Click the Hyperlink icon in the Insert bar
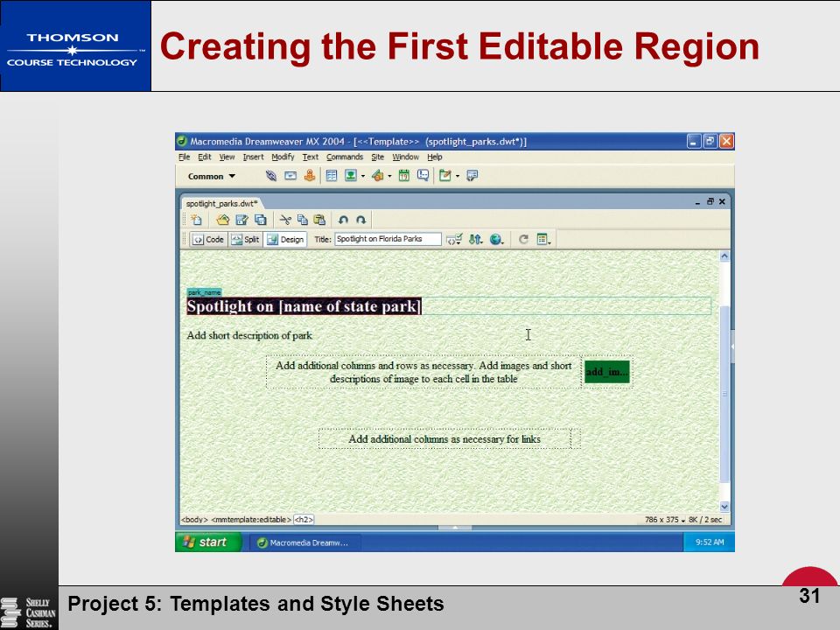 point(271,176)
